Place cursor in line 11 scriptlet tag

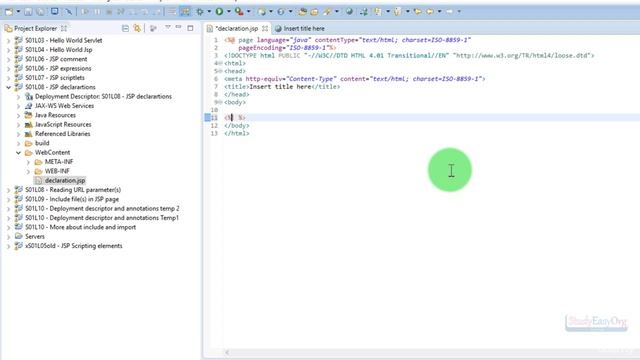(235, 118)
